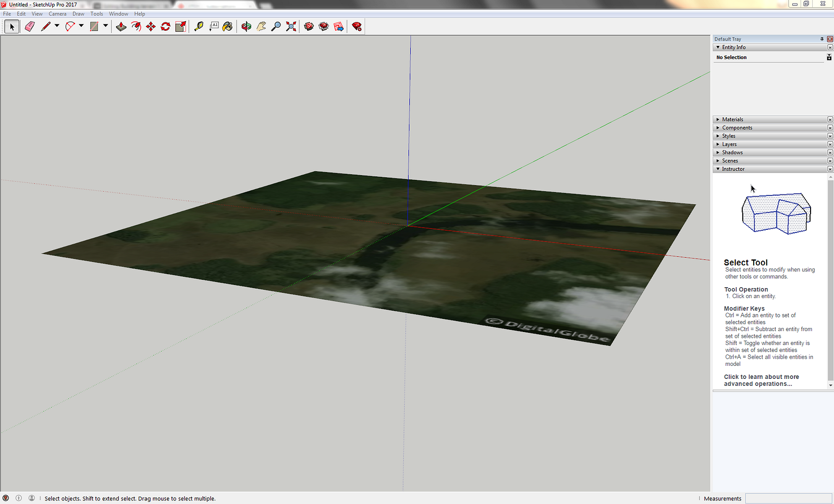Expand the Components panel
Image resolution: width=834 pixels, height=504 pixels.
pos(718,128)
